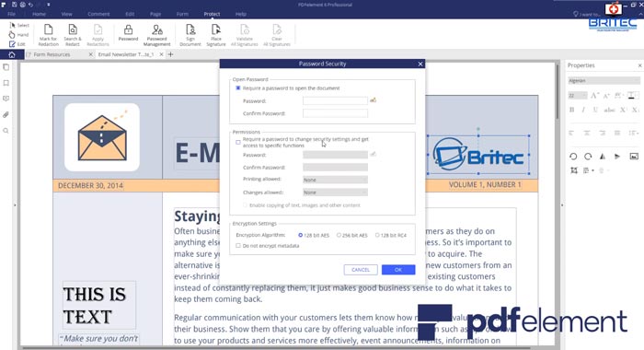The width and height of the screenshot is (644, 350).
Task: Toggle Underline in Properties panel
Action: (x=595, y=110)
